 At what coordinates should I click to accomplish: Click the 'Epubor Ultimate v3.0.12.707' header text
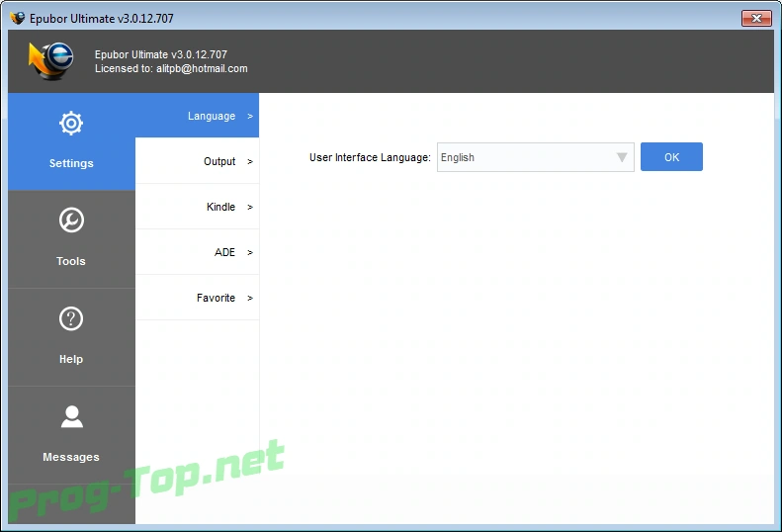click(x=160, y=54)
